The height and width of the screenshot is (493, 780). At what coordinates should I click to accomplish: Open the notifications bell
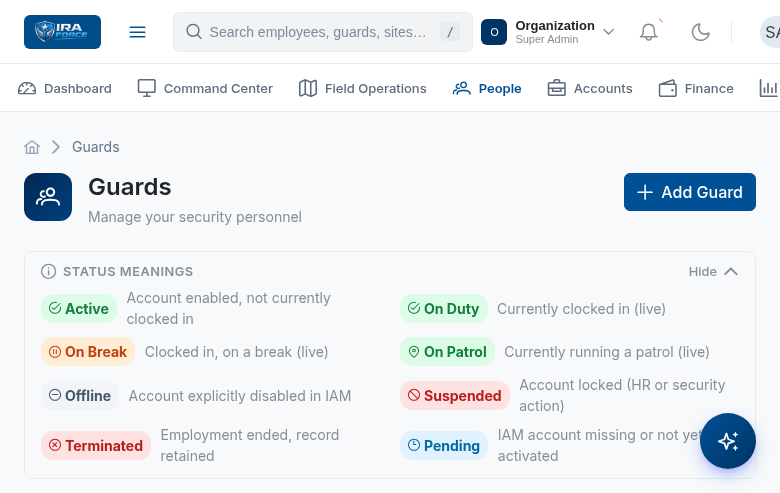coord(648,32)
